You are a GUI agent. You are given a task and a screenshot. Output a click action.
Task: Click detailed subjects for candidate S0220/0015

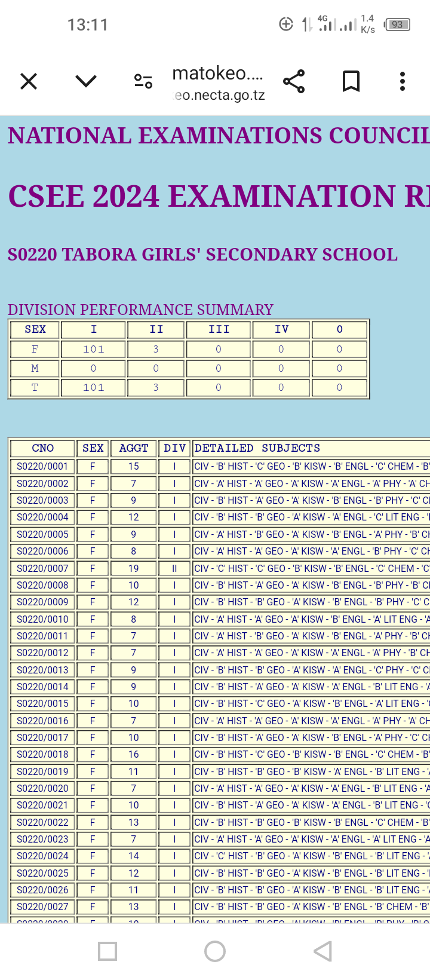[x=312, y=703]
